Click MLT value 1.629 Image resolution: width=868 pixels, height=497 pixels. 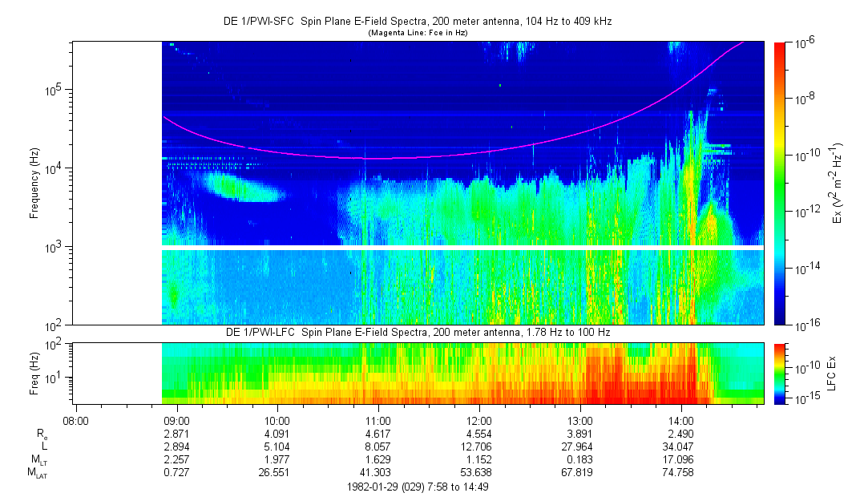point(378,459)
